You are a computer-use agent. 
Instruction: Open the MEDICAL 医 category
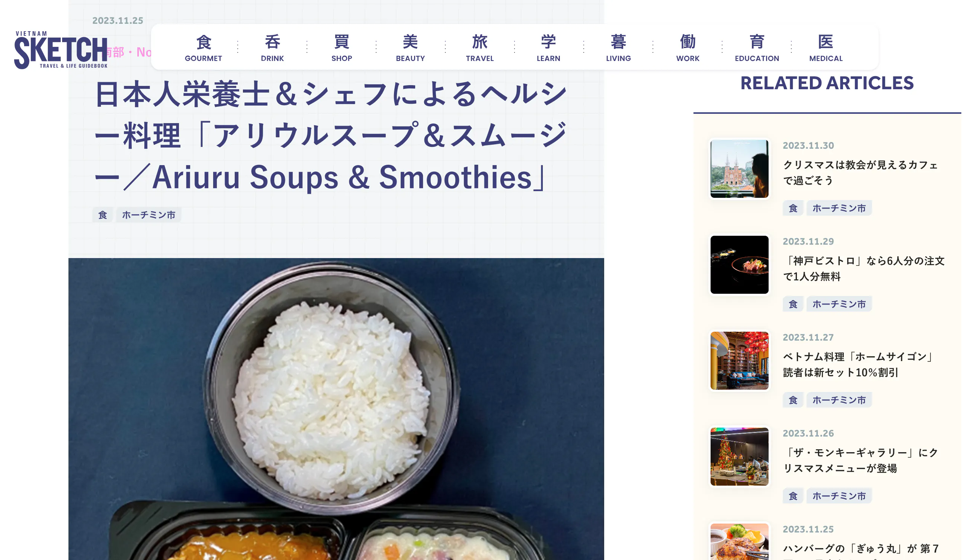tap(826, 48)
